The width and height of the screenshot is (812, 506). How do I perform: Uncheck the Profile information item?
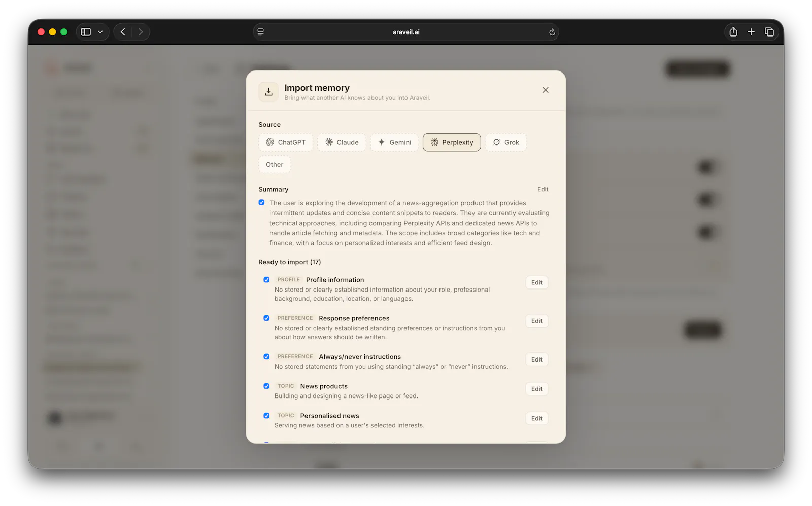(266, 279)
